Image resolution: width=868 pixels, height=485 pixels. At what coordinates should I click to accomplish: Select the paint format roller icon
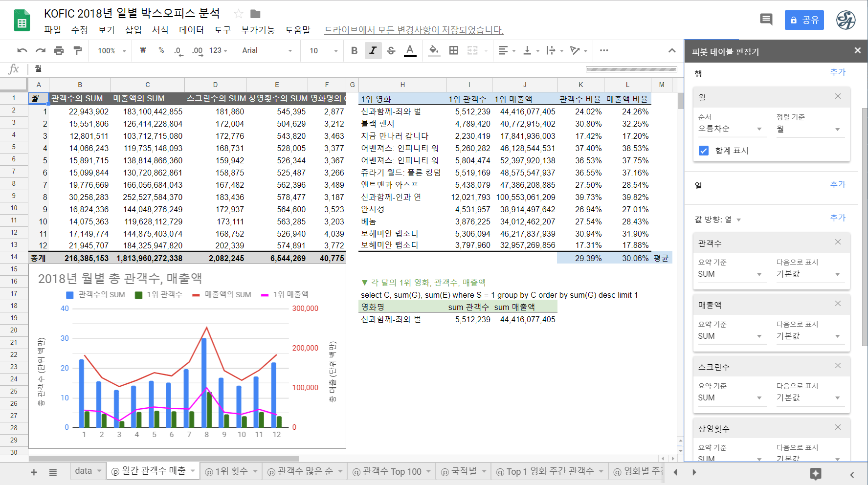pos(77,50)
